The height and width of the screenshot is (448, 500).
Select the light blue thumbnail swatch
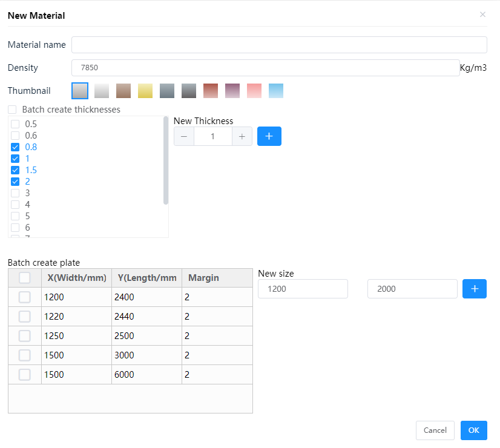pyautogui.click(x=276, y=91)
